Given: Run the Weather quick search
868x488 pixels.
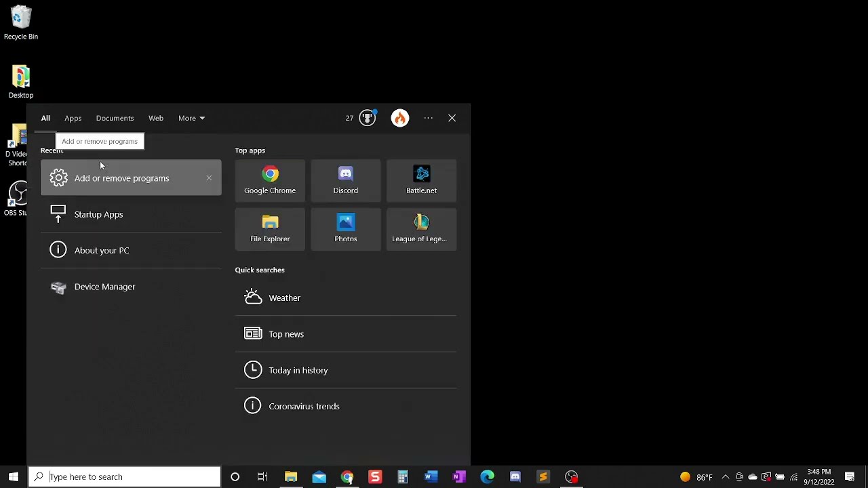Looking at the screenshot, I should (346, 298).
